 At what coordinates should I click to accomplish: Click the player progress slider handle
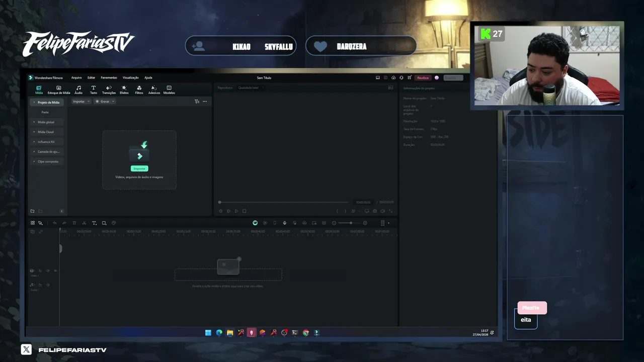[219, 202]
